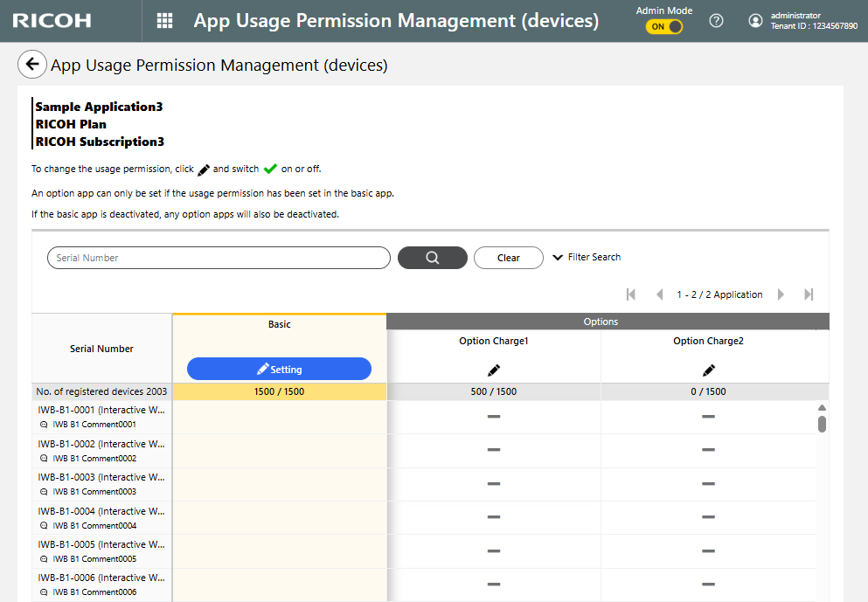Viewport: 868px width, 602px height.
Task: Click the blue Setting button
Action: tap(279, 369)
